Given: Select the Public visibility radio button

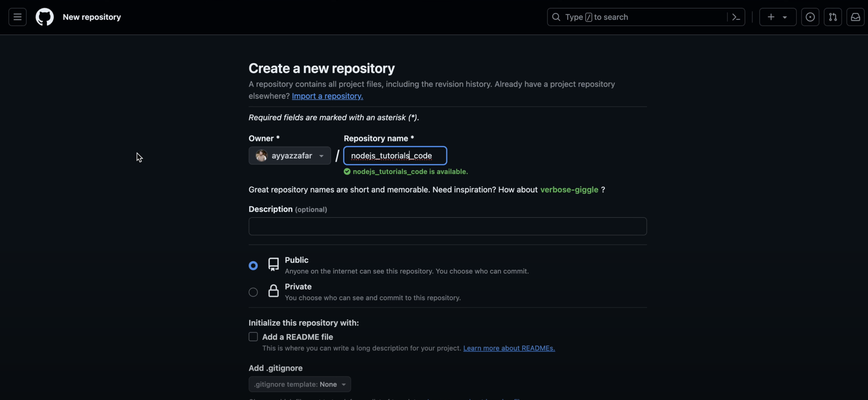Looking at the screenshot, I should (x=253, y=266).
